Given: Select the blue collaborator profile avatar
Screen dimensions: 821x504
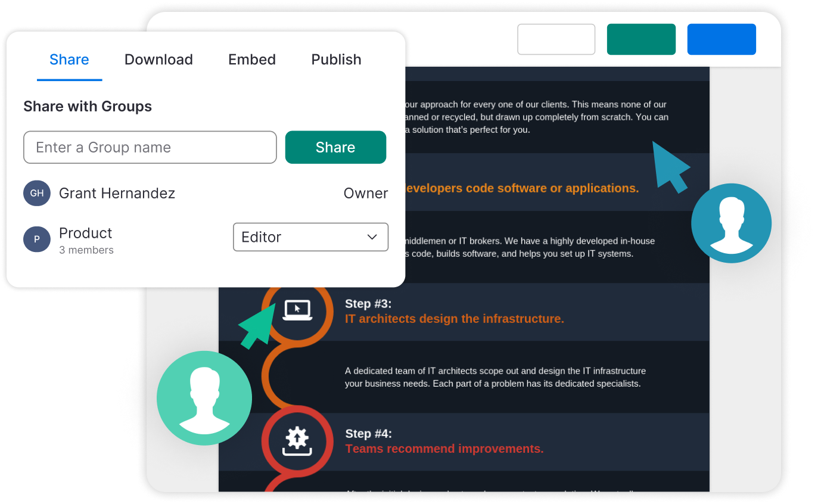Looking at the screenshot, I should coord(732,223).
